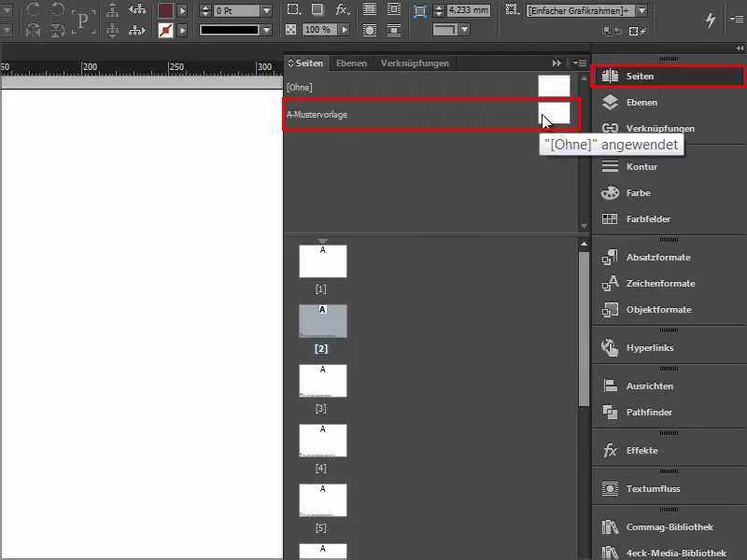This screenshot has width=747, height=560.
Task: Choose wrap around bounding box icon
Action: tap(394, 9)
